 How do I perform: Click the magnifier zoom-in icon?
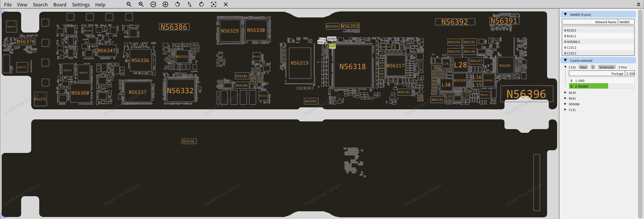point(141,4)
